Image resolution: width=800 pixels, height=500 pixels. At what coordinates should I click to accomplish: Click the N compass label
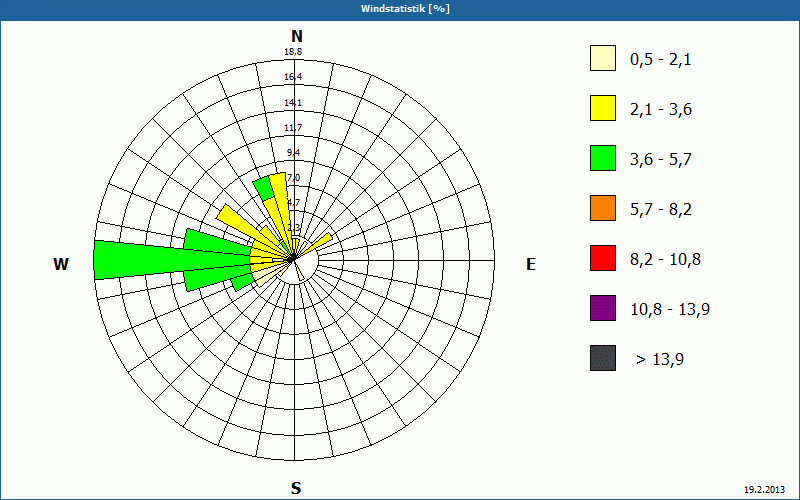coord(296,36)
